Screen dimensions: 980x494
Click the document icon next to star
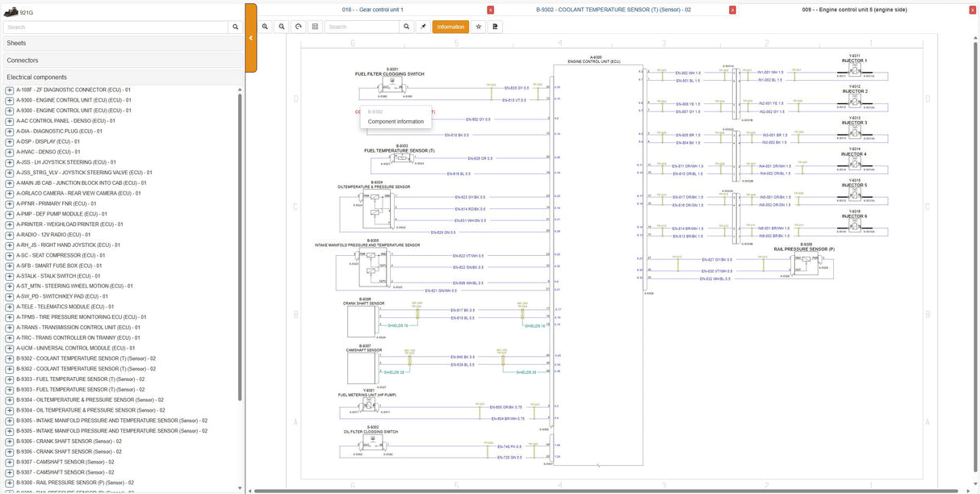495,27
